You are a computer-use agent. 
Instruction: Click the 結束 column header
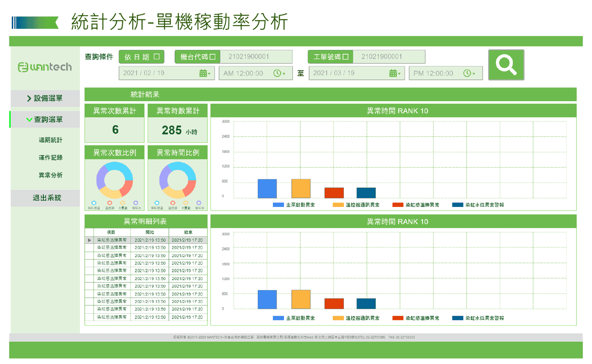(x=188, y=232)
